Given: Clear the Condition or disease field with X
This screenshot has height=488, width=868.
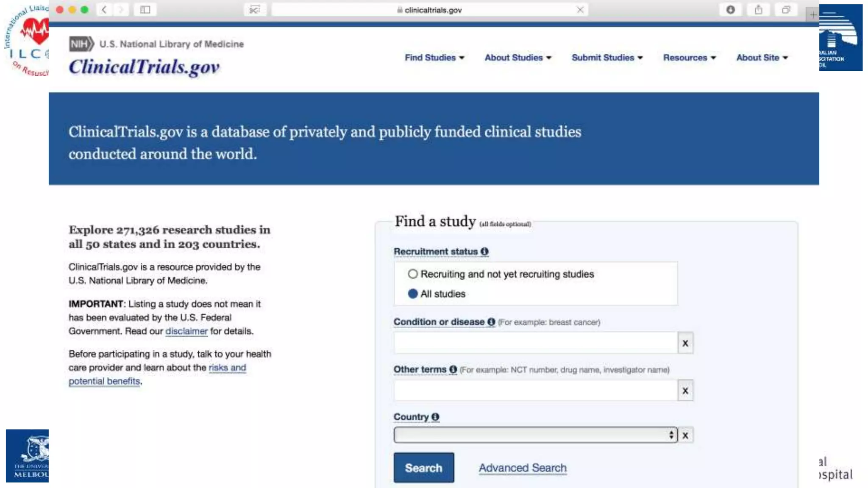Looking at the screenshot, I should click(x=685, y=343).
